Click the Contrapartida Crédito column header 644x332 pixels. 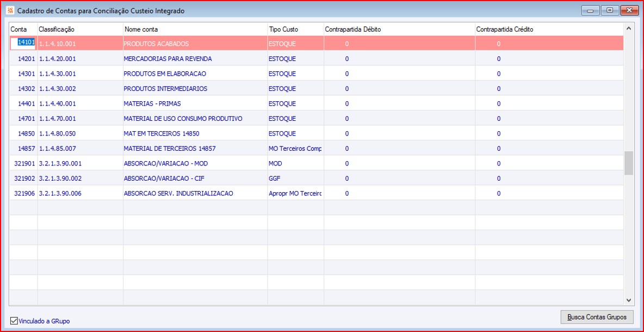(x=549, y=29)
